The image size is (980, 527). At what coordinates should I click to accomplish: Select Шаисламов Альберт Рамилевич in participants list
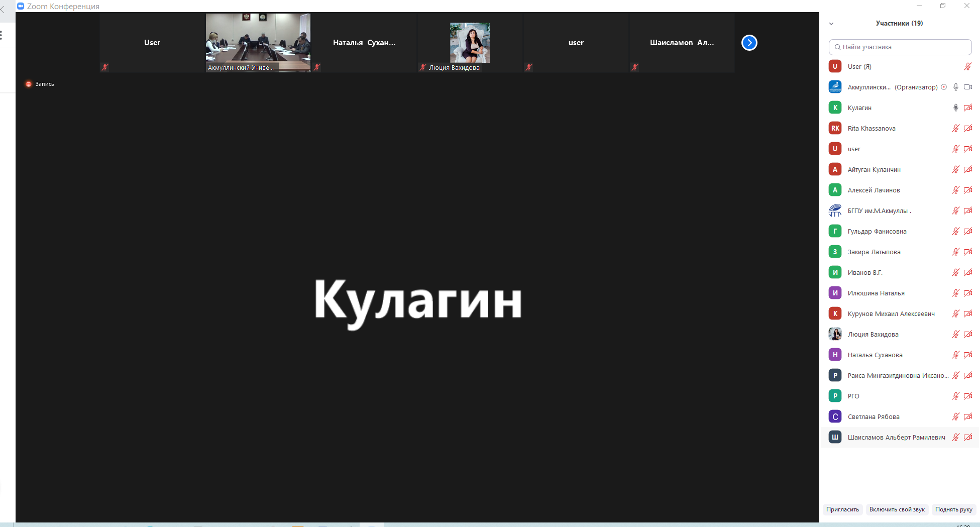click(x=896, y=437)
